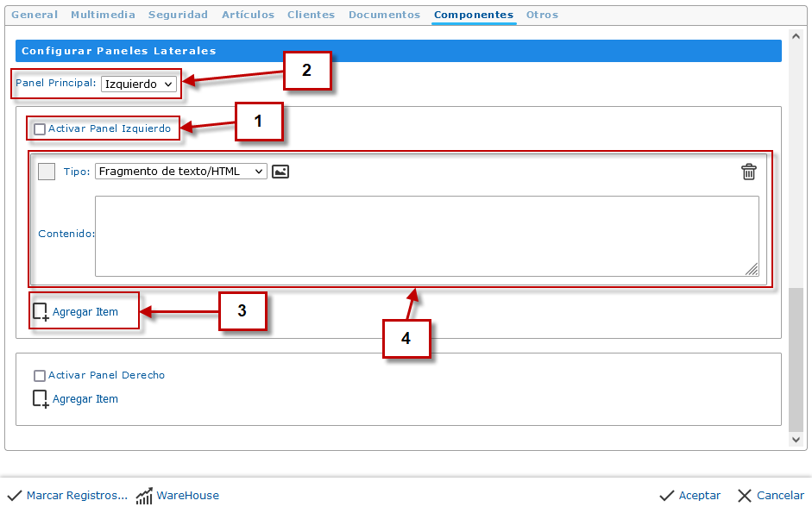Click the Aceptar checkmark icon

666,496
